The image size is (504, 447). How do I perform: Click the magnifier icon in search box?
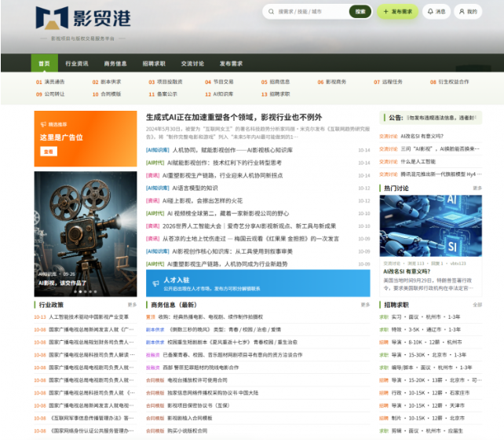pos(272,12)
